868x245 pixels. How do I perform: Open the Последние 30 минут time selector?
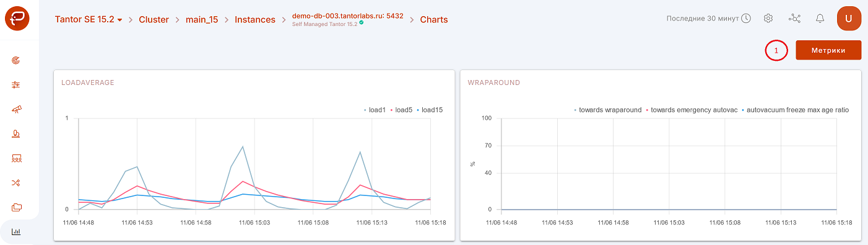(x=709, y=19)
